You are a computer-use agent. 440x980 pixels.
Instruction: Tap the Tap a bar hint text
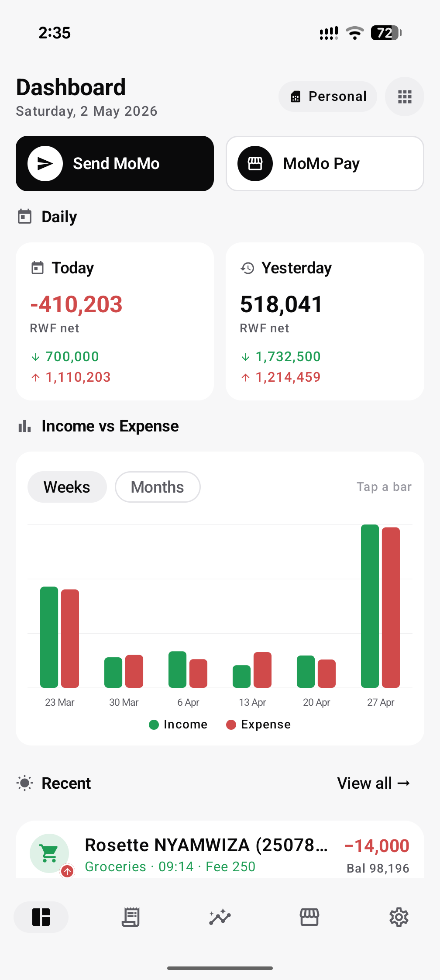384,487
